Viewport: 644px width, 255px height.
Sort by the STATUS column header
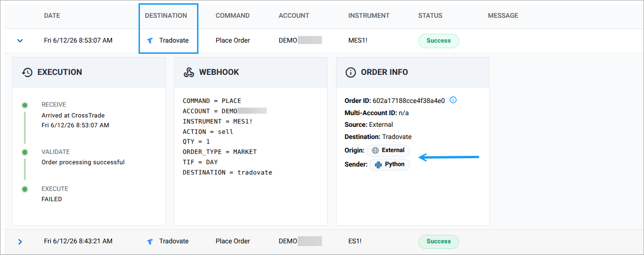pyautogui.click(x=430, y=15)
